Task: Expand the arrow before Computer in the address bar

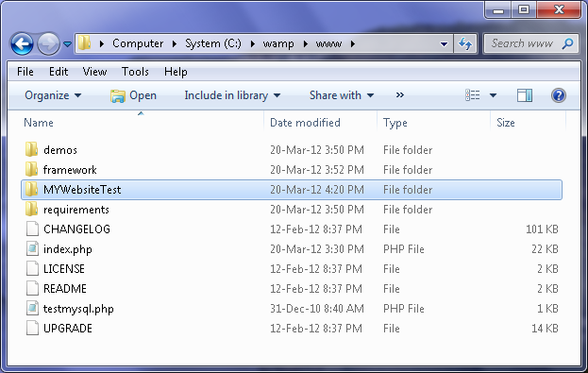Action: 102,43
